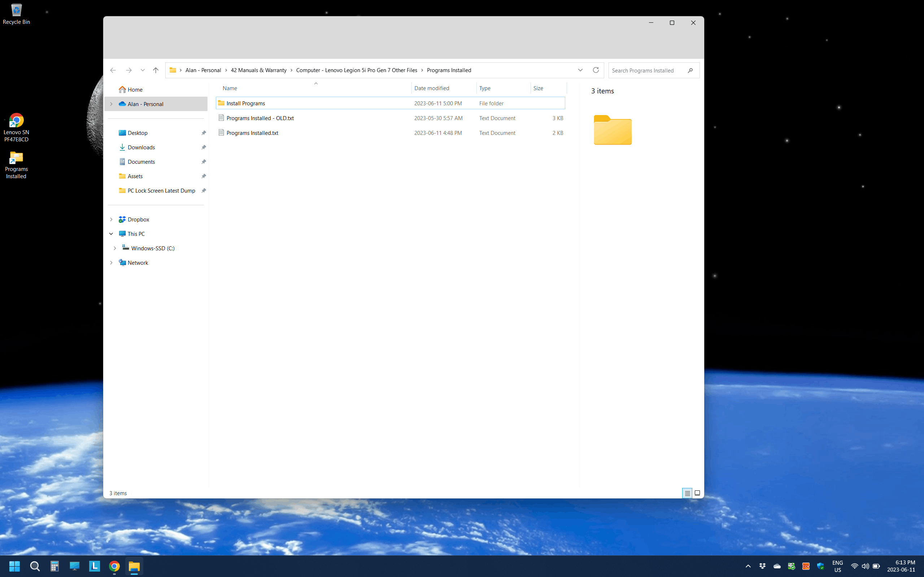
Task: Expand the Dropbox tree node
Action: (111, 219)
